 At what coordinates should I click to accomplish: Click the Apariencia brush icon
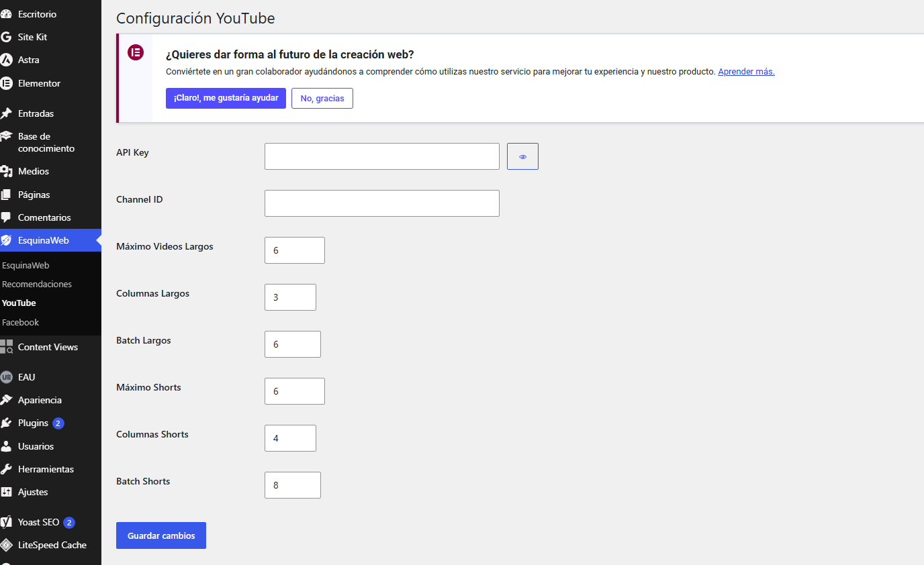coord(6,400)
